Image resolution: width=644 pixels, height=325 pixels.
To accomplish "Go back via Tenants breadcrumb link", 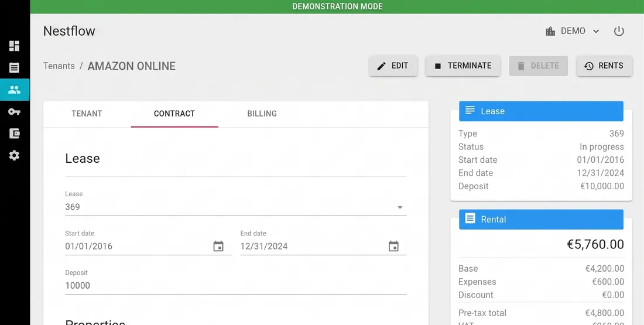I will (59, 66).
